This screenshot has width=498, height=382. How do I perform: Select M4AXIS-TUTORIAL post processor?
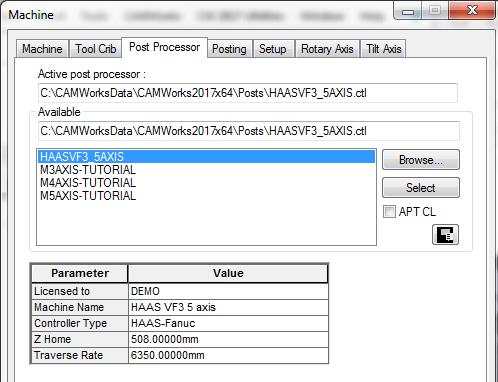tap(206, 183)
